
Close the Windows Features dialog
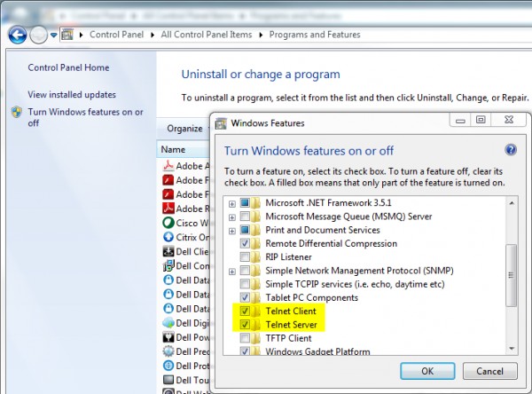click(x=509, y=120)
